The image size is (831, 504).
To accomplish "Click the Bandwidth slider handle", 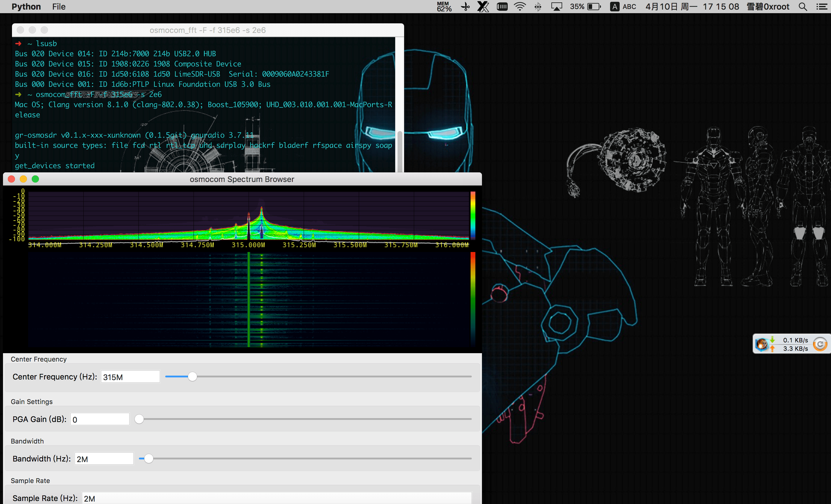I will click(x=149, y=459).
